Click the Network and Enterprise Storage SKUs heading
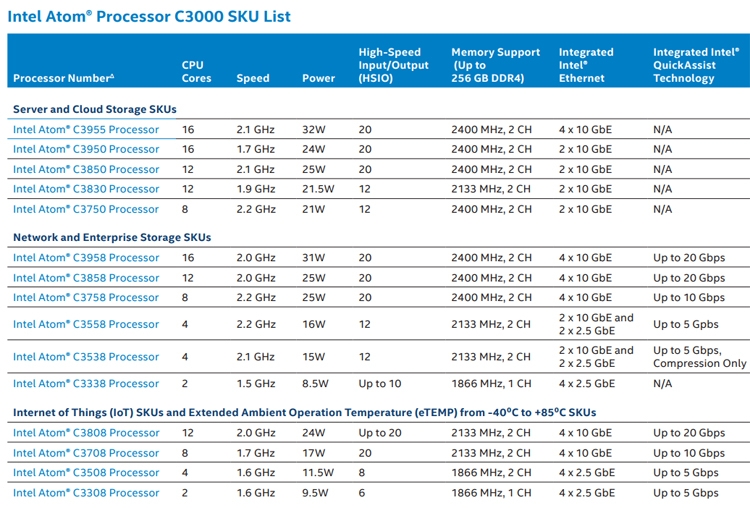The image size is (750, 508). (112, 238)
